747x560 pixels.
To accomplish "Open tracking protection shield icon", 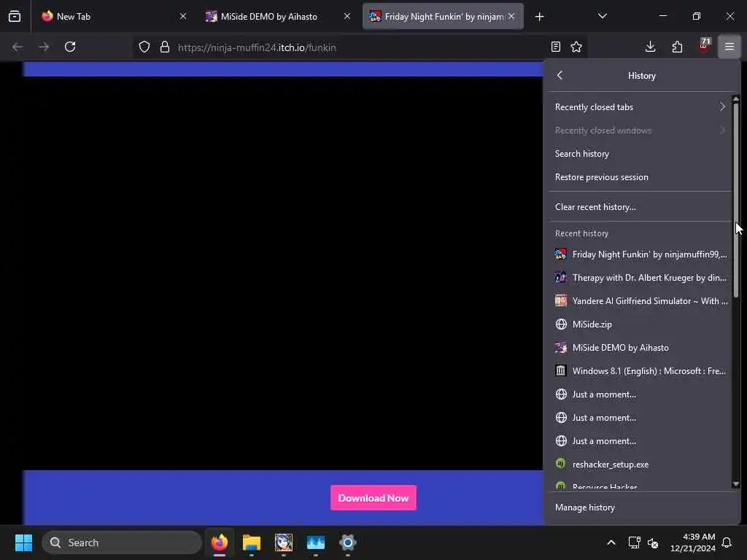I will tap(144, 47).
